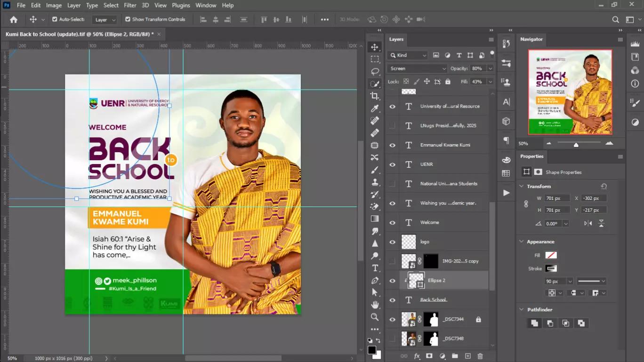The image size is (644, 362).
Task: Select the Eyedropper tool
Action: 375,108
